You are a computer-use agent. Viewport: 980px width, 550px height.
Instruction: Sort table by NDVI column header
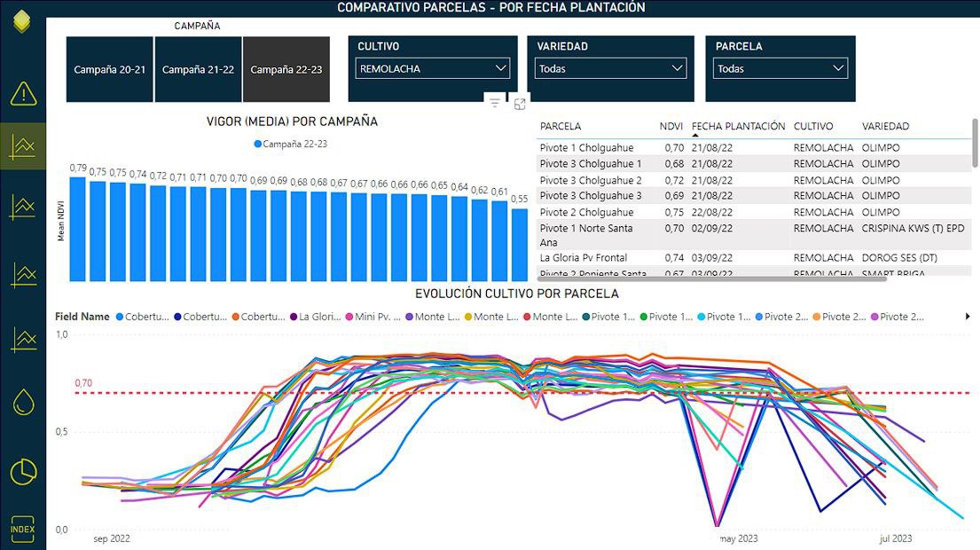point(671,127)
